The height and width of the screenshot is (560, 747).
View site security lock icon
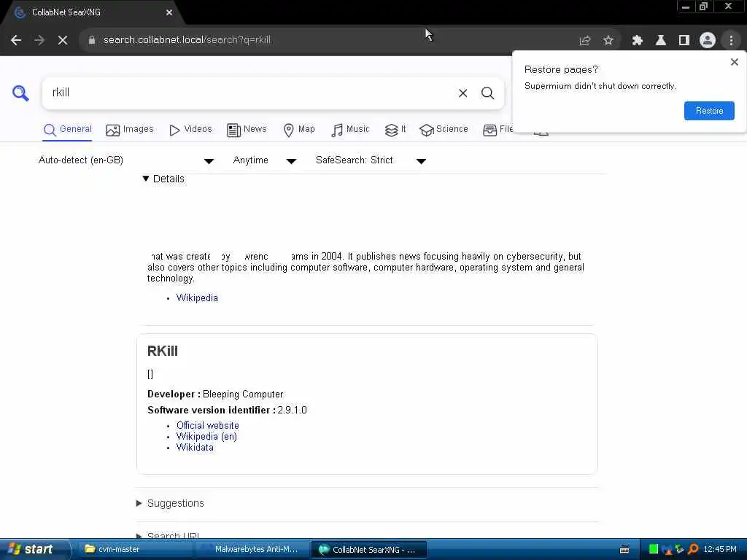[x=91, y=40]
